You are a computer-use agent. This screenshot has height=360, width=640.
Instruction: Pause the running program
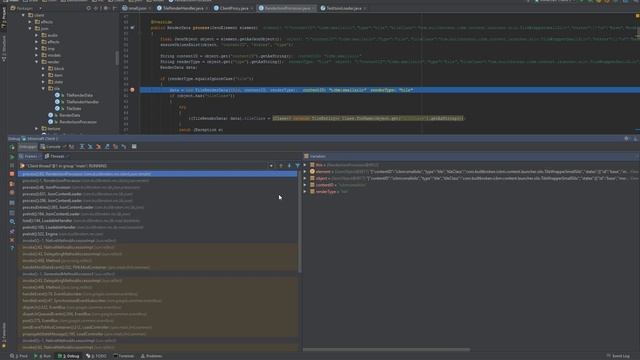[12, 165]
